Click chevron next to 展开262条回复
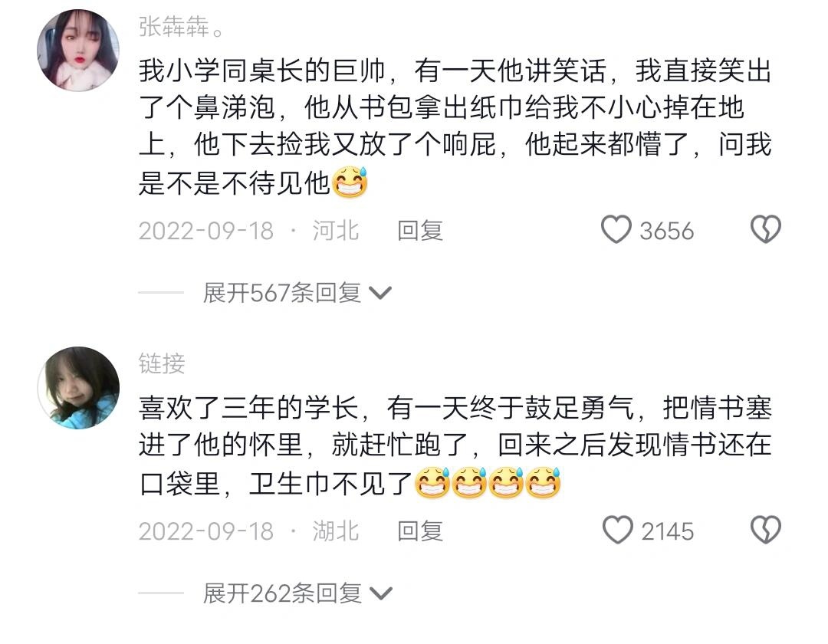Image resolution: width=828 pixels, height=644 pixels. point(381,594)
